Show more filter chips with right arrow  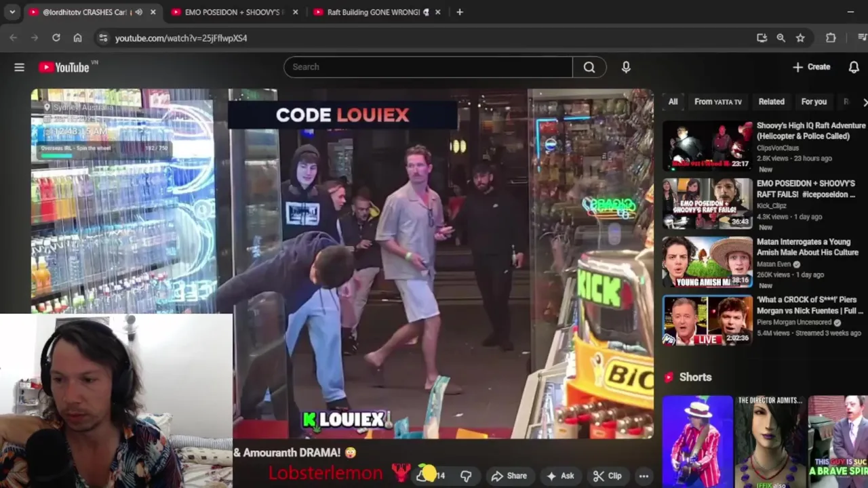tap(865, 102)
